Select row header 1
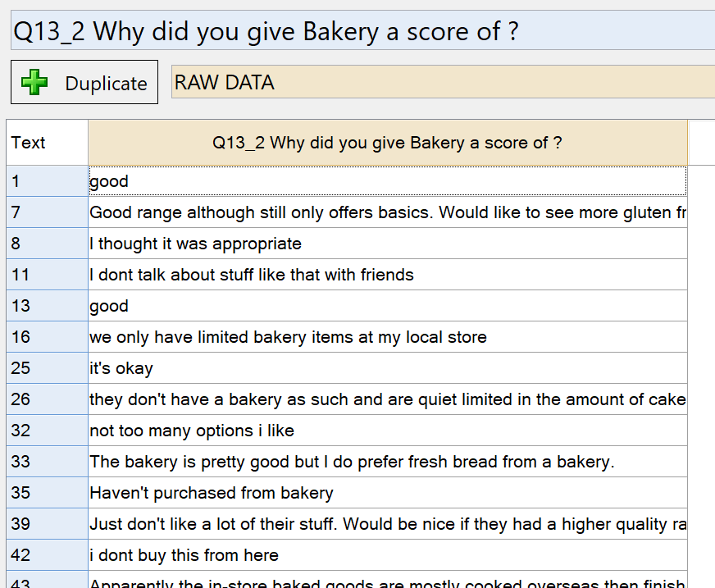The width and height of the screenshot is (715, 588). [47, 181]
